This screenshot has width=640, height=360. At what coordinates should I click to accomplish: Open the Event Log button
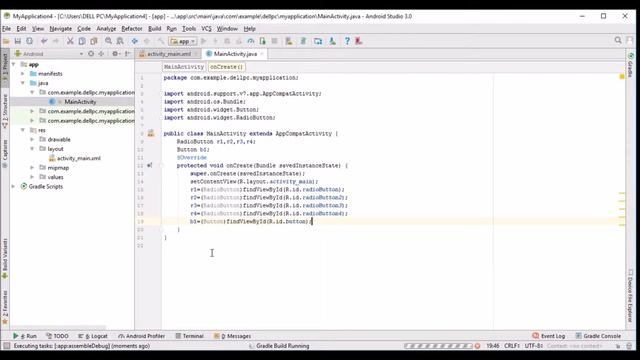[549, 336]
